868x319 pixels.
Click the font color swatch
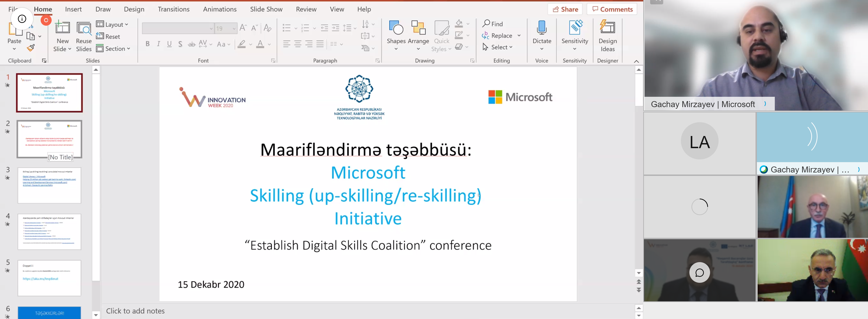pos(260,44)
